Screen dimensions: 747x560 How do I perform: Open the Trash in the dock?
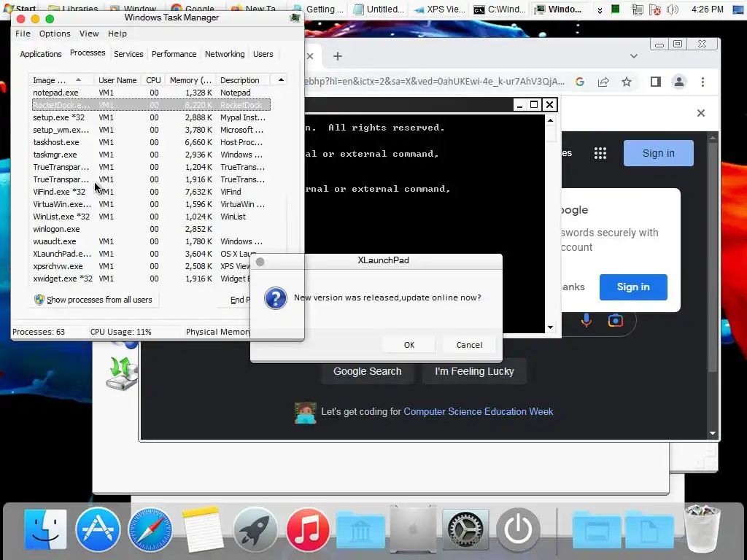[702, 528]
